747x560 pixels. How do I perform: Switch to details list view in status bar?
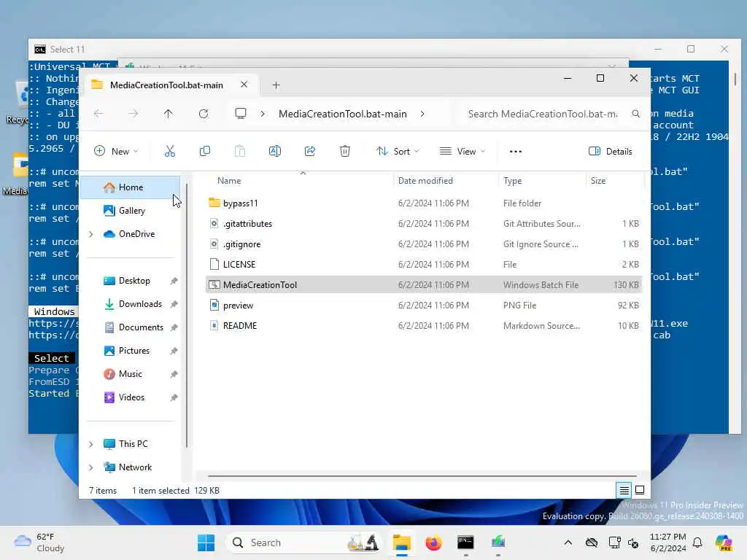(624, 490)
